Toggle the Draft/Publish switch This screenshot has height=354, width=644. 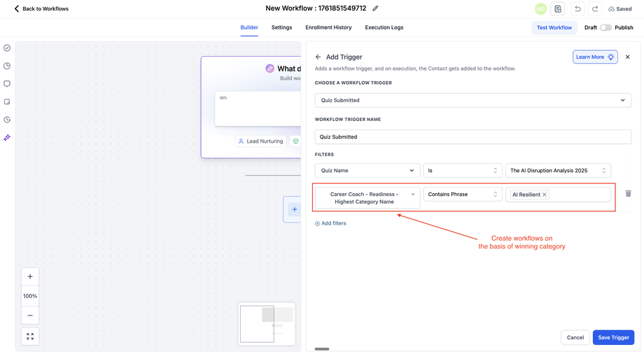(605, 28)
